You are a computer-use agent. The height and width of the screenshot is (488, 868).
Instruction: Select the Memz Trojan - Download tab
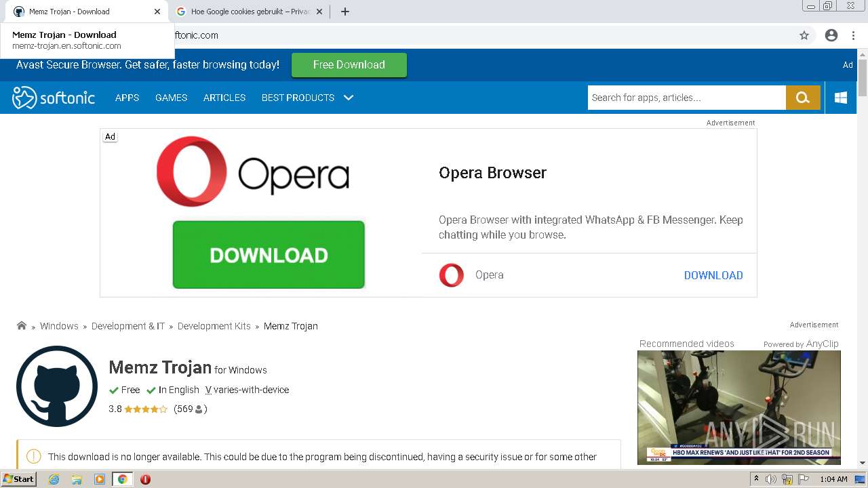coord(86,12)
